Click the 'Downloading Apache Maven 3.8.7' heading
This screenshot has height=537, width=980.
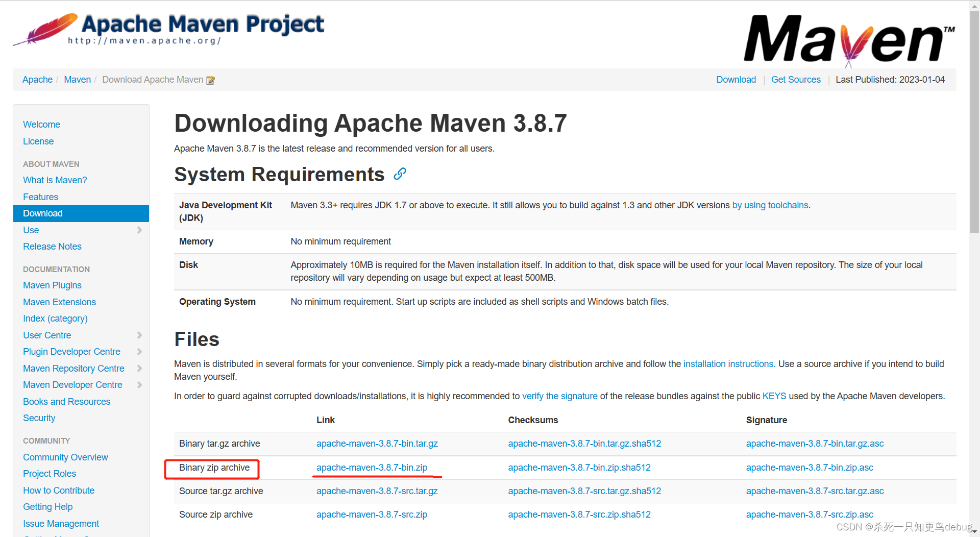371,123
